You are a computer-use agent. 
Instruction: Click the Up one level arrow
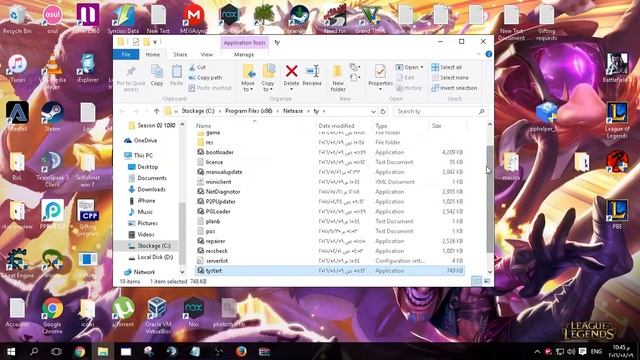(x=156, y=111)
